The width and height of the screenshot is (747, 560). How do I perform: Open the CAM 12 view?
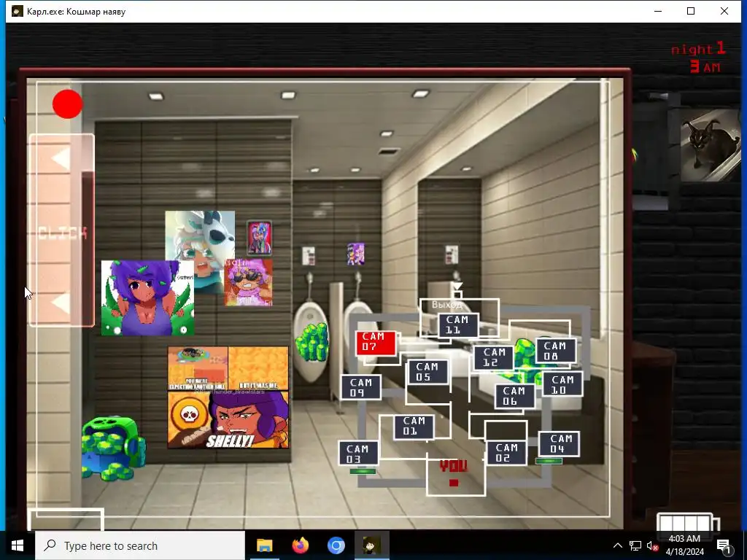[494, 358]
